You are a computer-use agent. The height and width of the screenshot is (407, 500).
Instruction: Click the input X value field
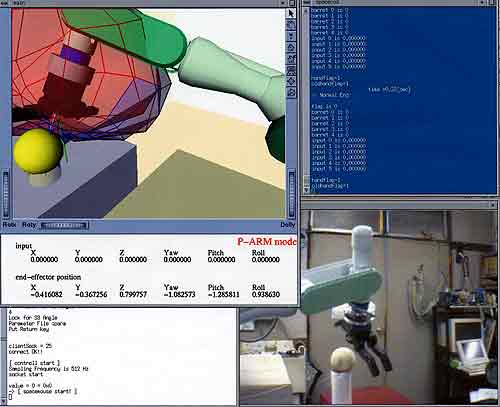pos(44,259)
